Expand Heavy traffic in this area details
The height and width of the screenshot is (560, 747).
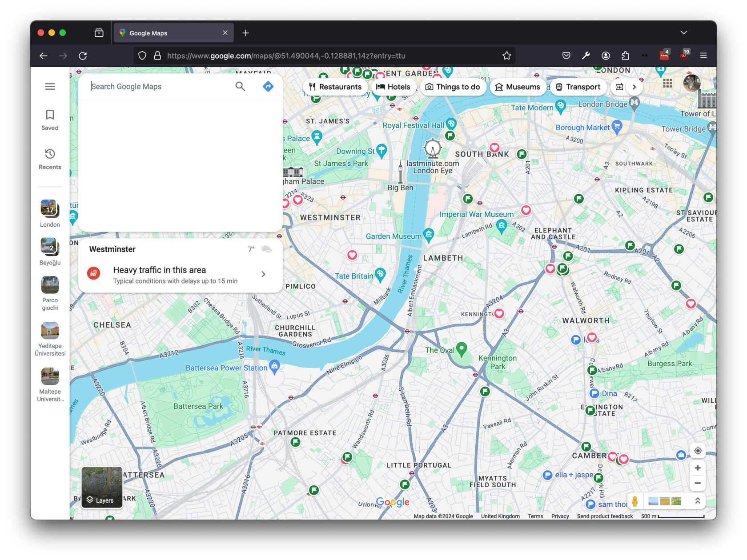pos(263,274)
